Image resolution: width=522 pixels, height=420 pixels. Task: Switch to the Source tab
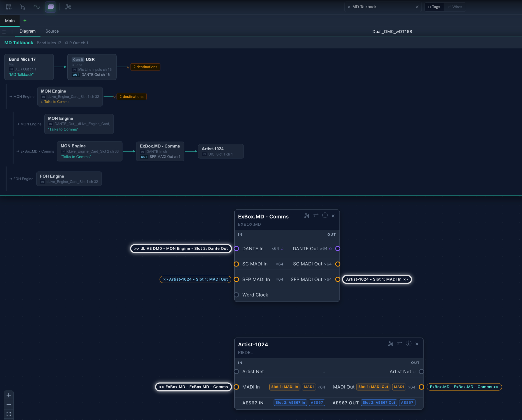click(x=52, y=31)
